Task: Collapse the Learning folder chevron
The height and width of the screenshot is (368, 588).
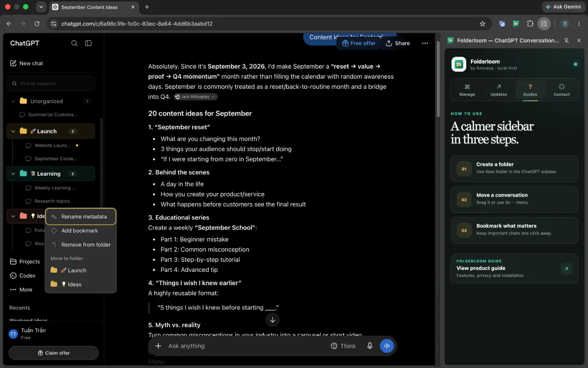Action: [13, 173]
